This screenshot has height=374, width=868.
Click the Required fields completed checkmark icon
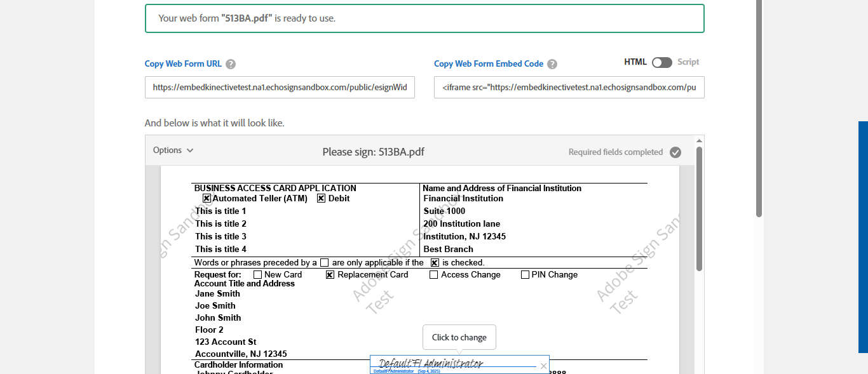[x=675, y=152]
